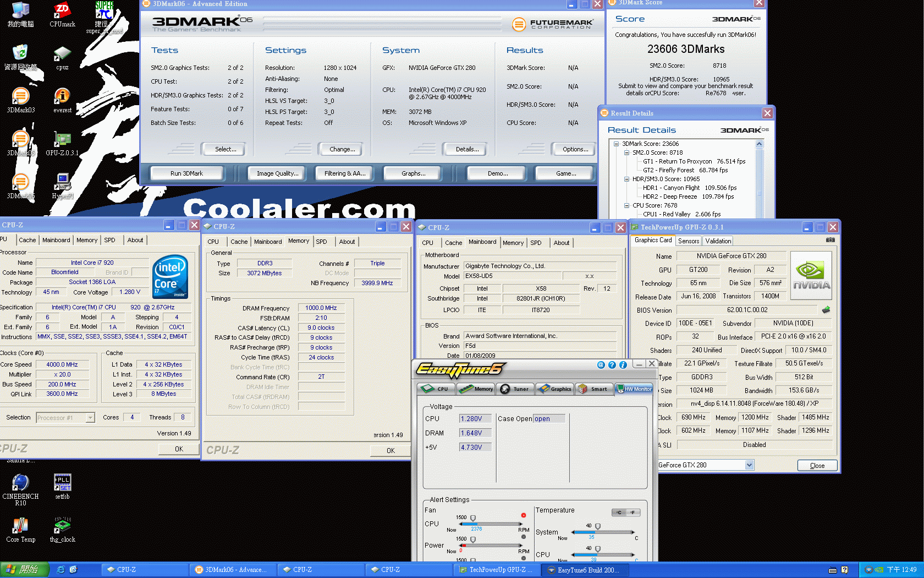Click the Result Details vertical scrollbar
This screenshot has width=924, height=578.
point(760,179)
